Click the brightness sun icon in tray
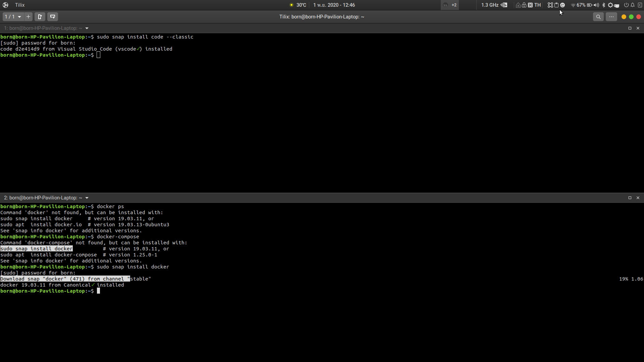 (x=610, y=5)
